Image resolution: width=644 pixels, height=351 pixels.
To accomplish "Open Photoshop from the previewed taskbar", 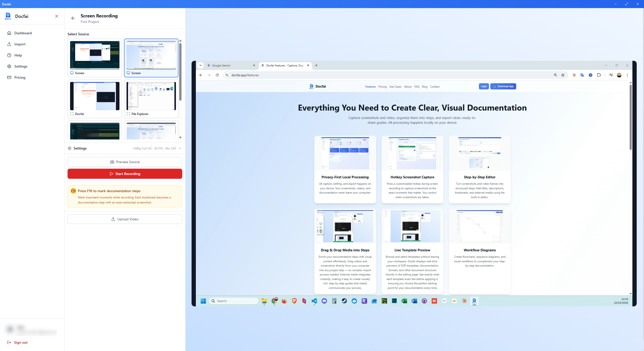I will pyautogui.click(x=394, y=301).
